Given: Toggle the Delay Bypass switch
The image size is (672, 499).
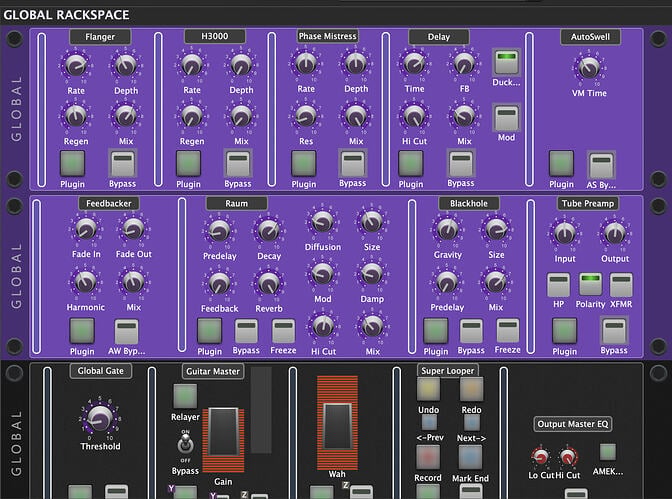Looking at the screenshot, I should tap(461, 163).
